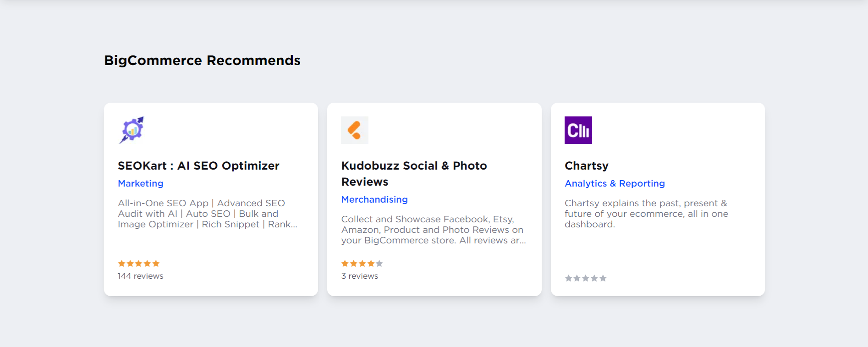Click the 3 reviews count under Kudobuzz
Screen dimensions: 868x347
tap(359, 275)
